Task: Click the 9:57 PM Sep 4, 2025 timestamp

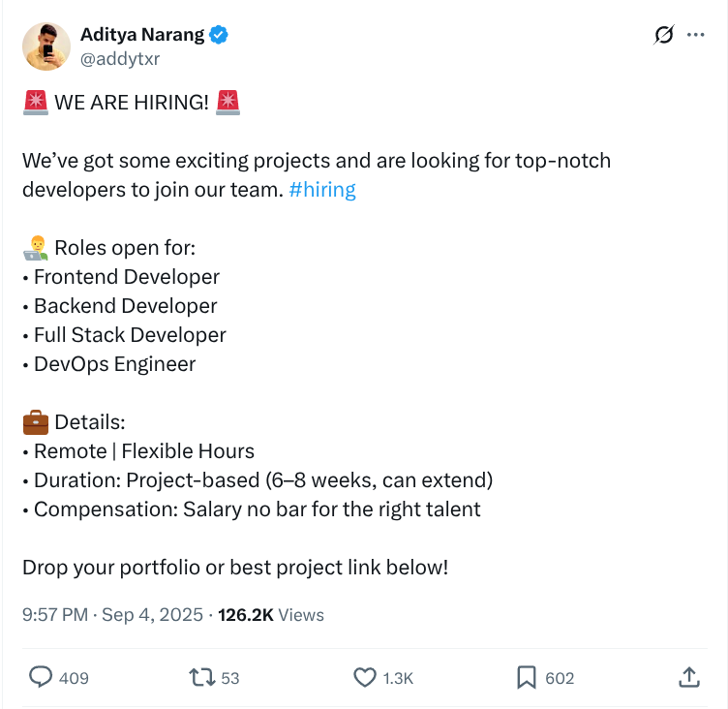Action: click(x=112, y=615)
